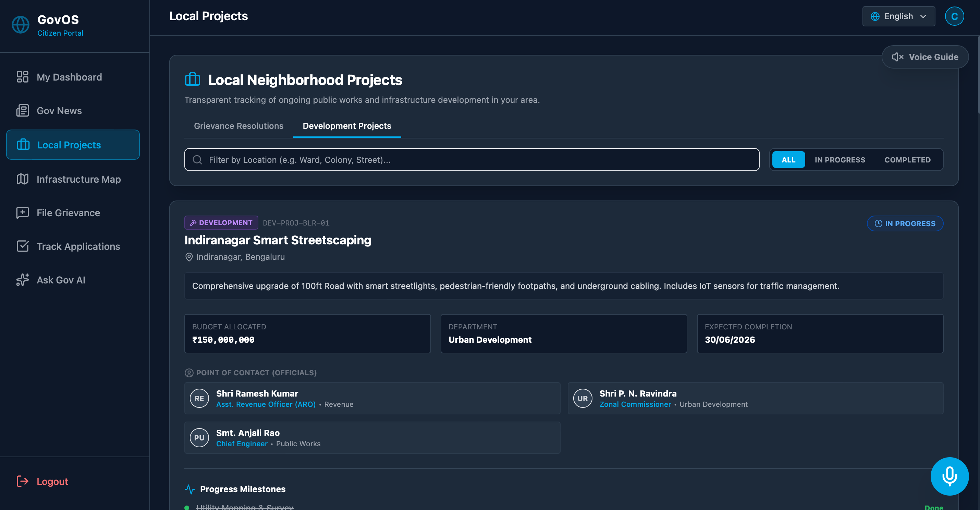Open the user profile avatar menu
This screenshot has height=510, width=980.
tap(954, 16)
